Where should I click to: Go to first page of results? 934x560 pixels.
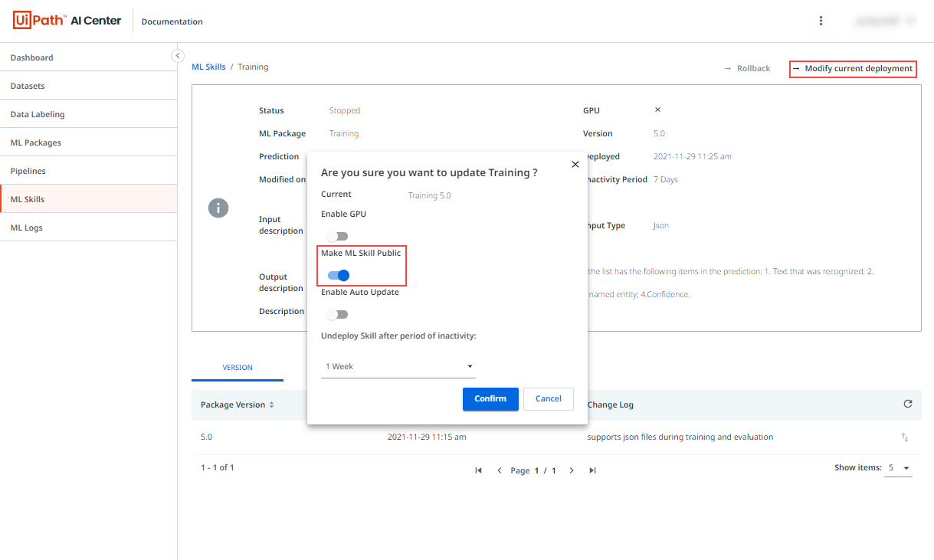click(x=478, y=470)
